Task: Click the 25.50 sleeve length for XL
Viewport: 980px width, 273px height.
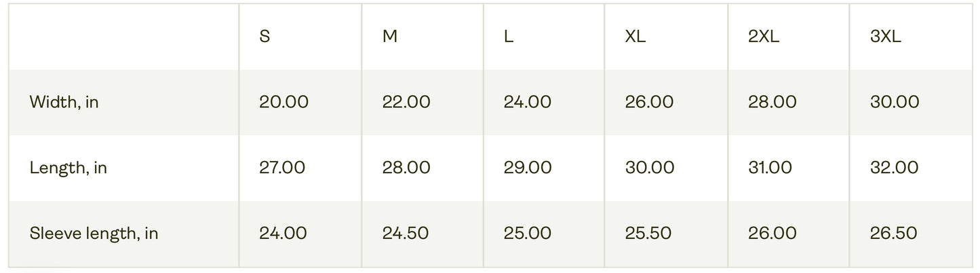Action: pos(648,234)
